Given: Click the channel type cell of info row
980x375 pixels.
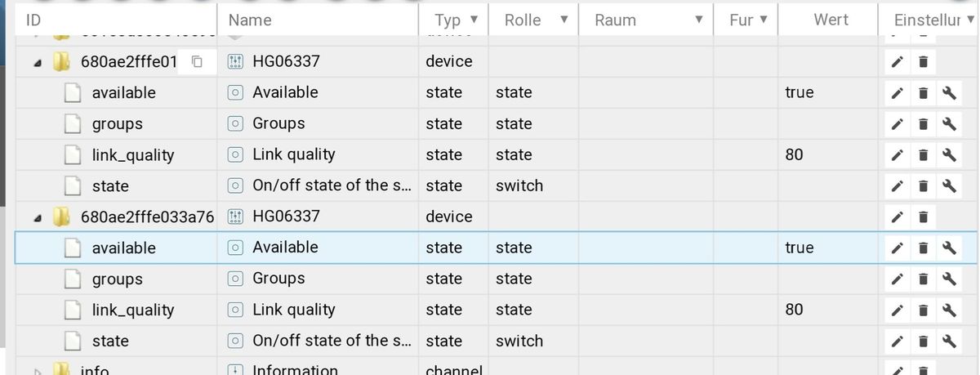Looking at the screenshot, I should click(x=454, y=369).
